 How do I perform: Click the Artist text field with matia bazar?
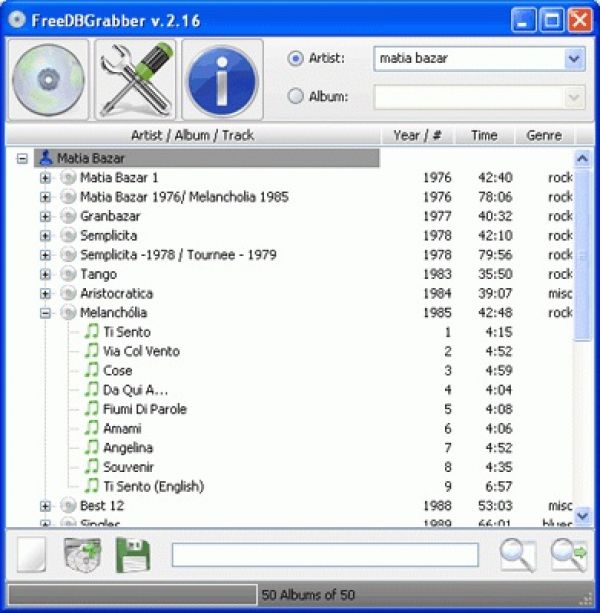pos(469,59)
